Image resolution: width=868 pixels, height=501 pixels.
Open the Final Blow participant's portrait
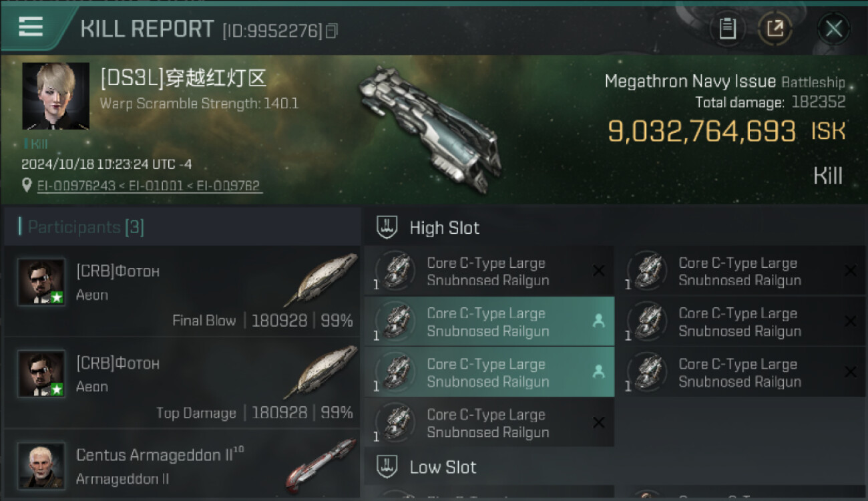coord(41,282)
